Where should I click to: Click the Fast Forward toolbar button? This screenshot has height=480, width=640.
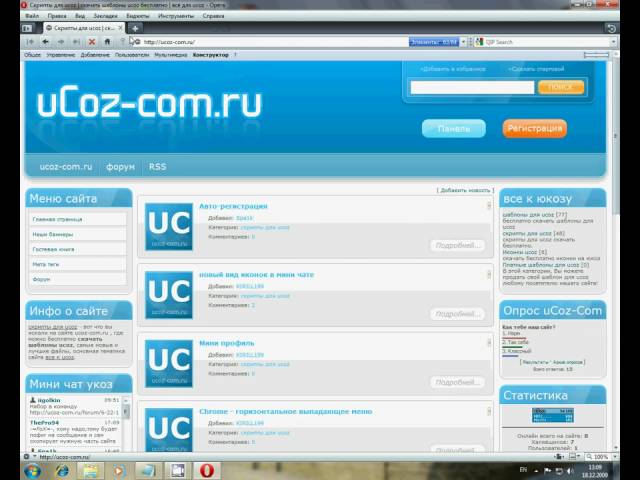pyautogui.click(x=76, y=42)
